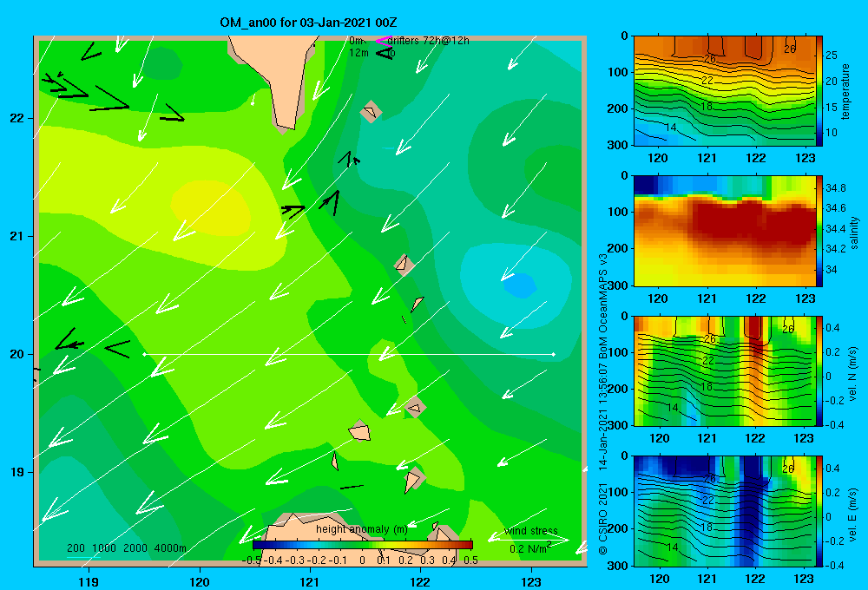Viewport: 868px width, 590px height.
Task: Click the 0.4 tick on vel. N colorbar
Action: [x=832, y=328]
